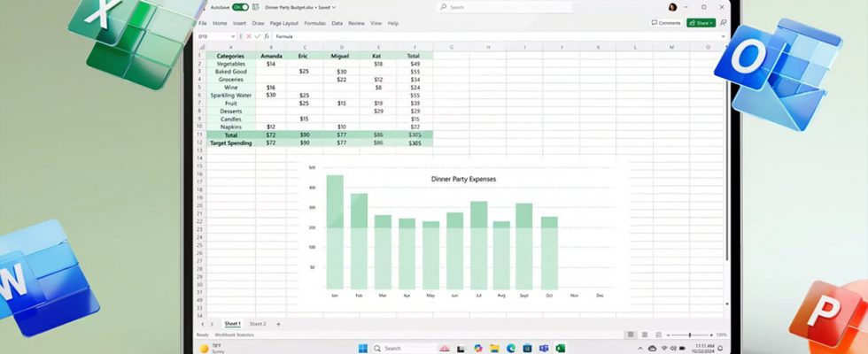Select the Jan bar in the chart

(x=335, y=232)
